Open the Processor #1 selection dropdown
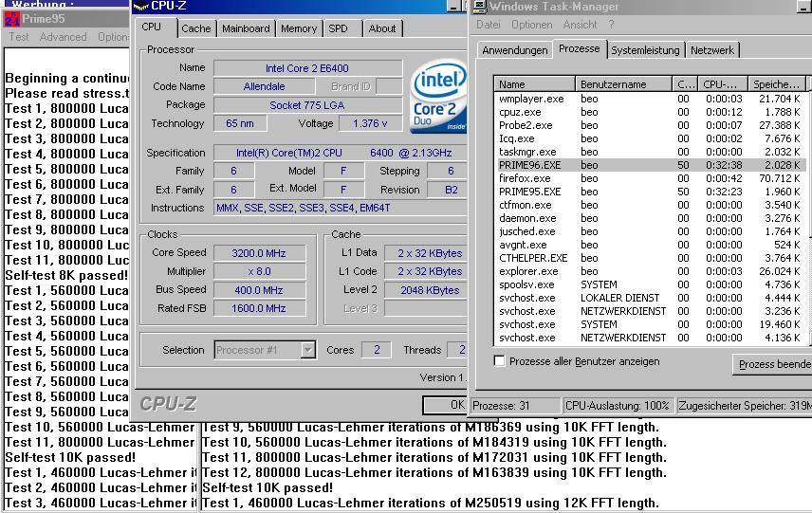 [x=307, y=350]
